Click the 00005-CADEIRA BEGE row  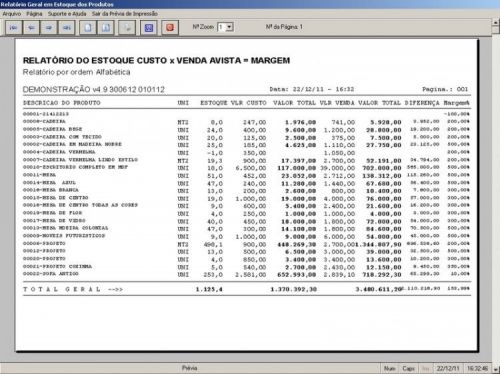pyautogui.click(x=246, y=129)
